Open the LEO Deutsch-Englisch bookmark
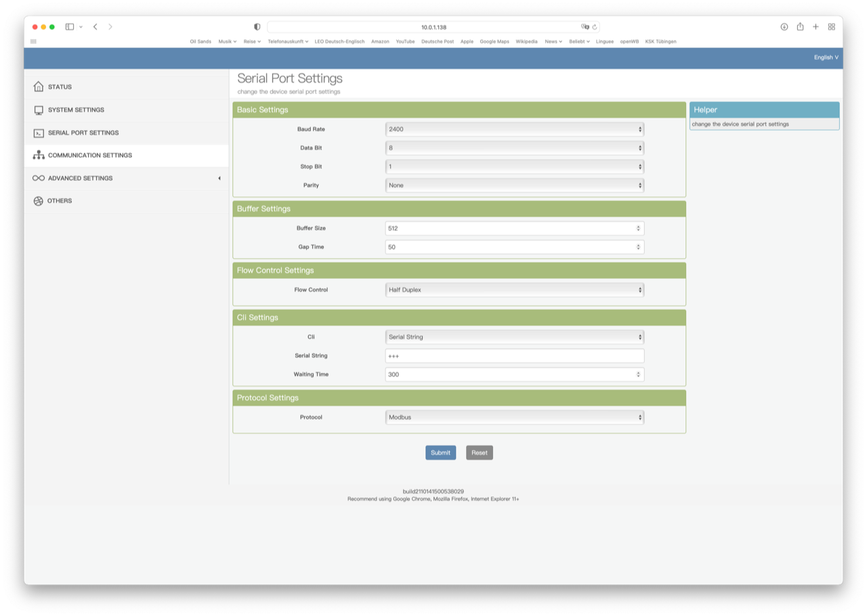The height and width of the screenshot is (616, 867). click(x=339, y=41)
